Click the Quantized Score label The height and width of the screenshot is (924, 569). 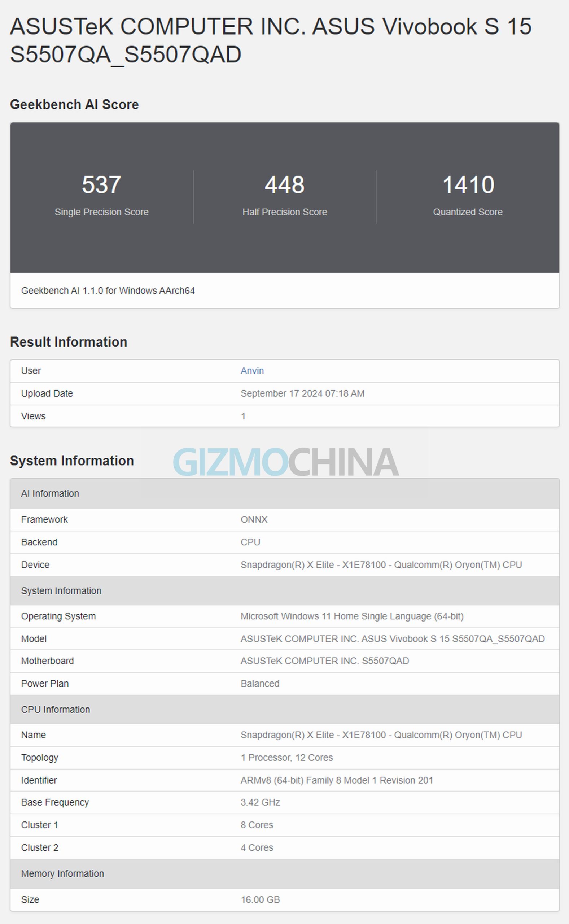tap(468, 212)
